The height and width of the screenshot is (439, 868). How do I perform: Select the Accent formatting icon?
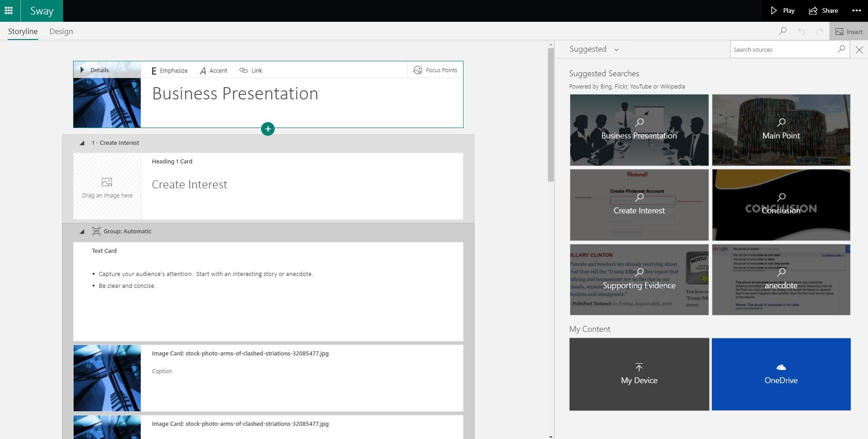pyautogui.click(x=203, y=70)
